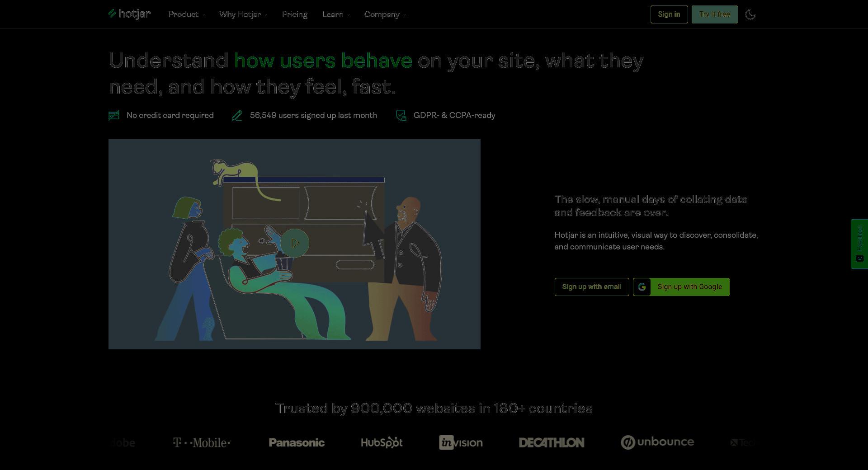Click 'The slow, manual days' subheading
The width and height of the screenshot is (868, 470).
[651, 206]
